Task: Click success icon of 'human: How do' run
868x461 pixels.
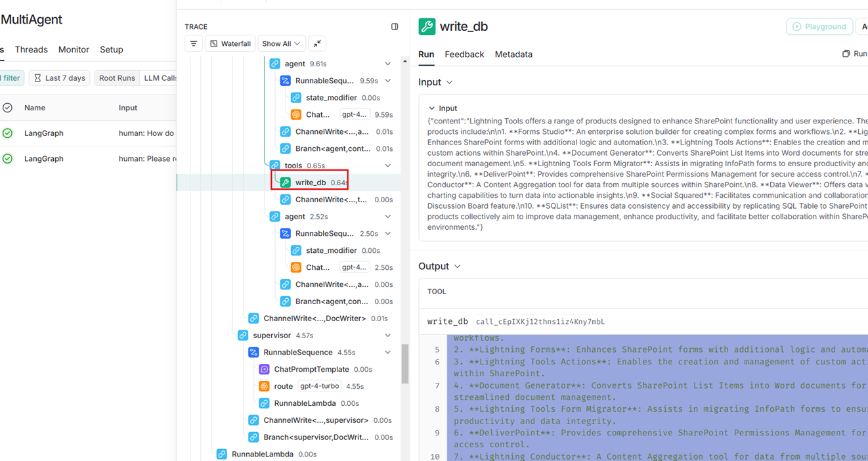Action: click(7, 133)
